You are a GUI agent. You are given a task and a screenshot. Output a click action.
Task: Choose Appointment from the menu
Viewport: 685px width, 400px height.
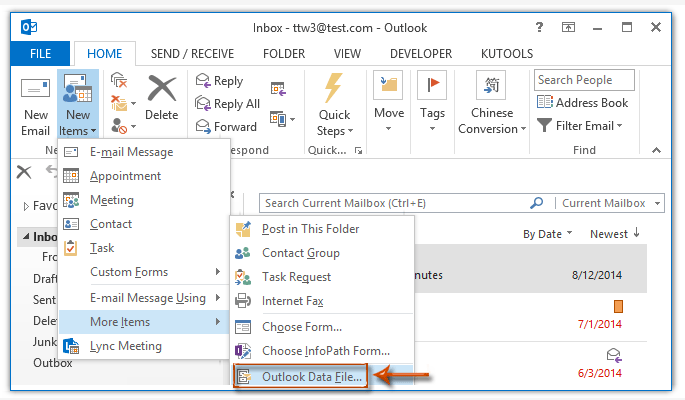click(x=144, y=176)
